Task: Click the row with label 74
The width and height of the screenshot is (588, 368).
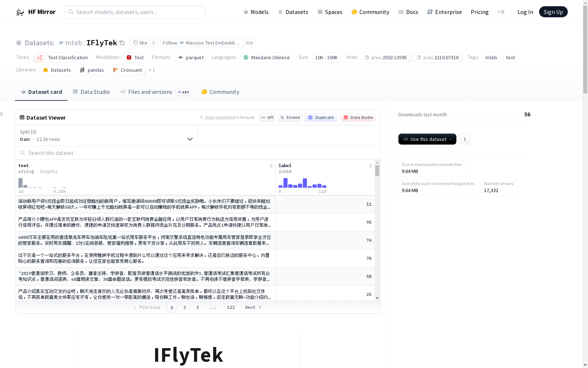Action: (x=195, y=240)
